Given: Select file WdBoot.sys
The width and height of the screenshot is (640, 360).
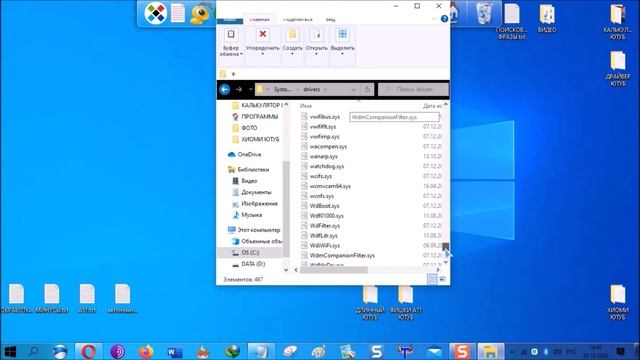Looking at the screenshot, I should click(x=324, y=206).
